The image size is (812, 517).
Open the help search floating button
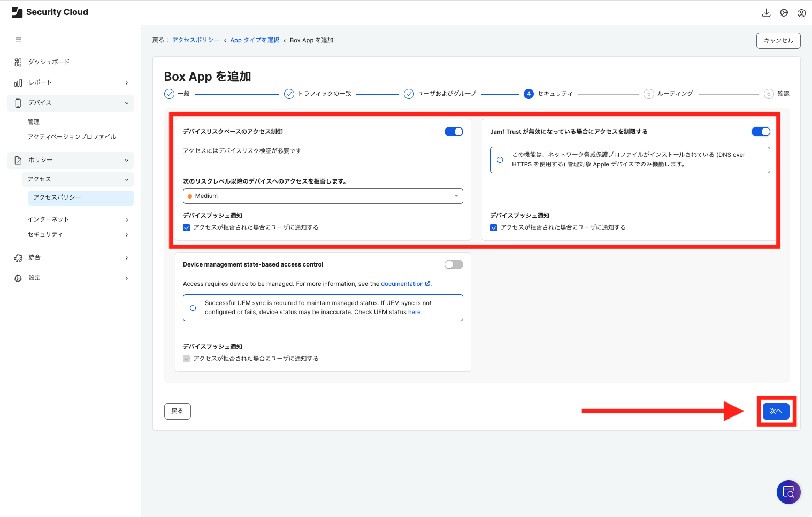(788, 492)
